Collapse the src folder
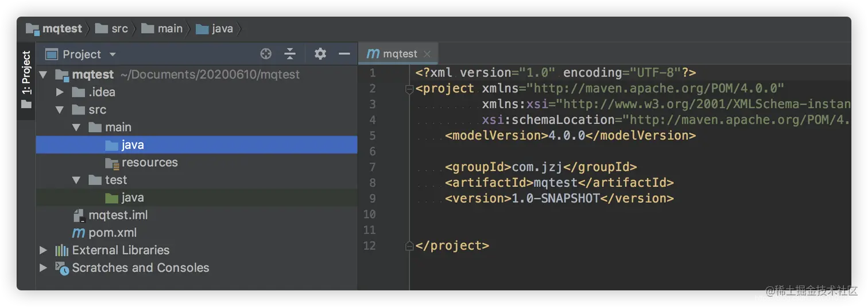The image size is (868, 307). [x=60, y=110]
